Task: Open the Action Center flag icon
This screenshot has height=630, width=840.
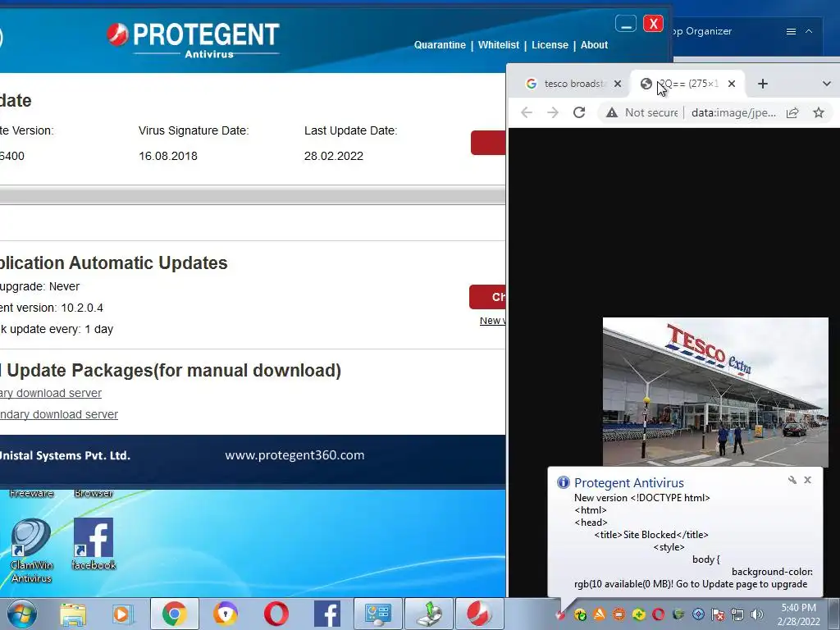Action: pos(718,614)
